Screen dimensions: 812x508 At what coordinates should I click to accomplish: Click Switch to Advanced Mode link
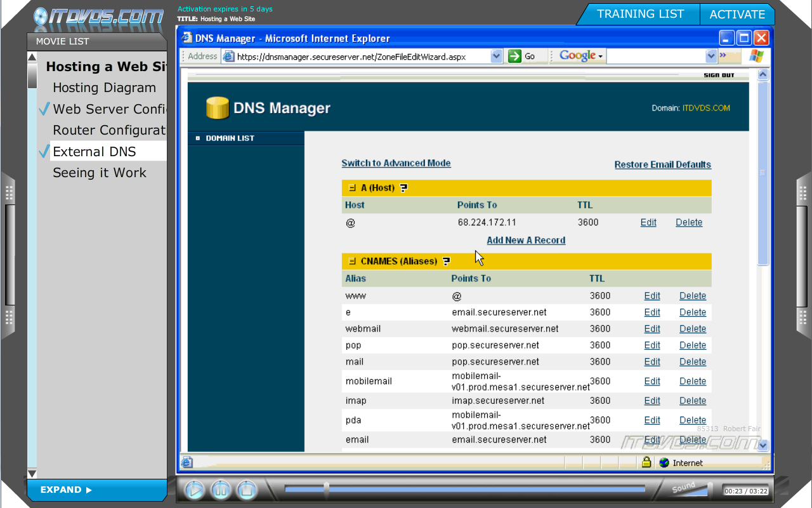tap(396, 163)
